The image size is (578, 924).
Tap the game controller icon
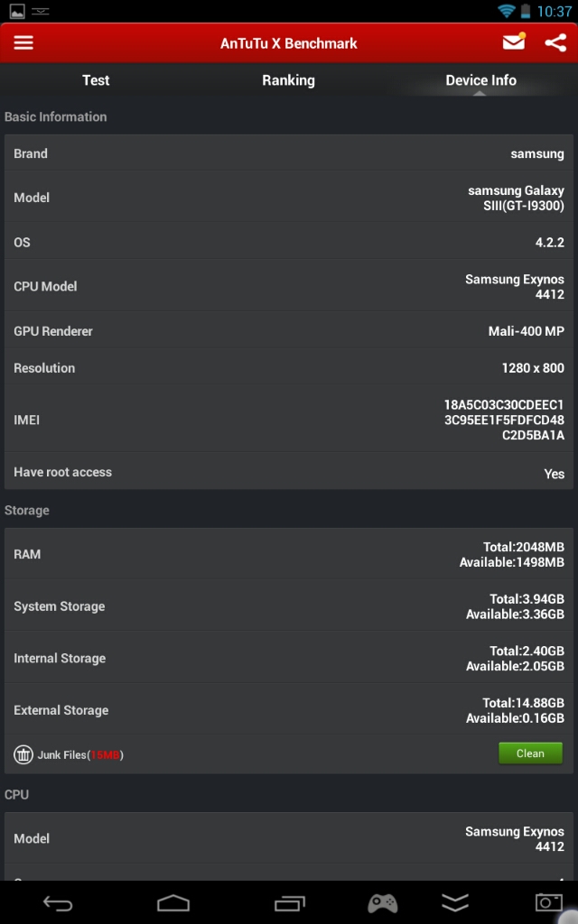[x=382, y=902]
